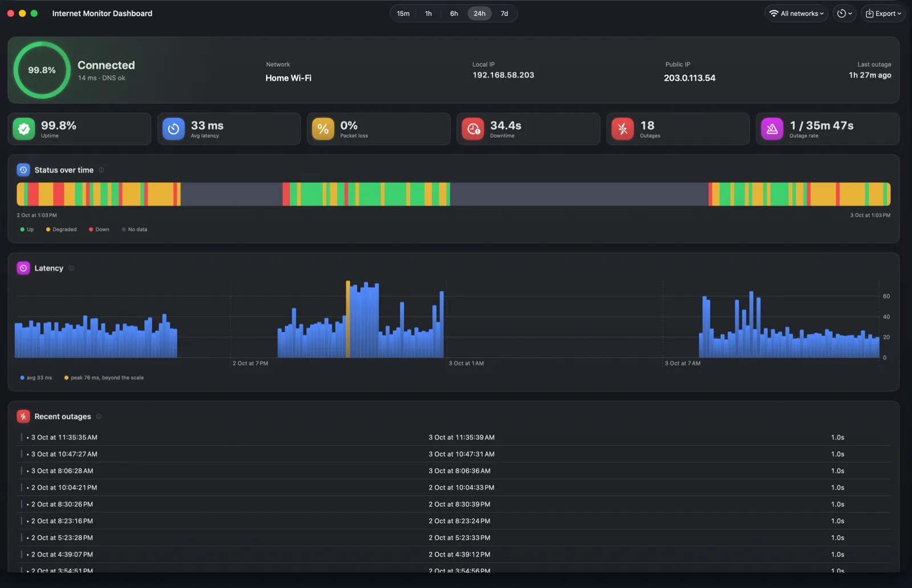Click the Public IP 203.0.113.54 value
This screenshot has height=588, width=912.
(x=689, y=78)
